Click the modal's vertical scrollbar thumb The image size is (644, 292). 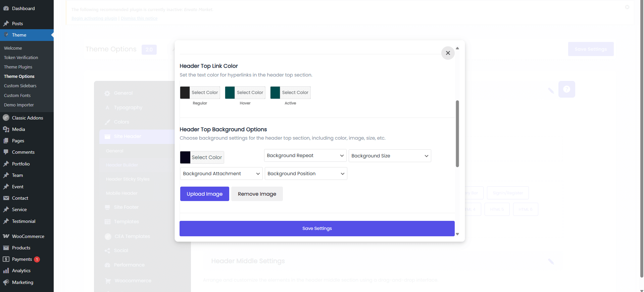[x=457, y=133]
